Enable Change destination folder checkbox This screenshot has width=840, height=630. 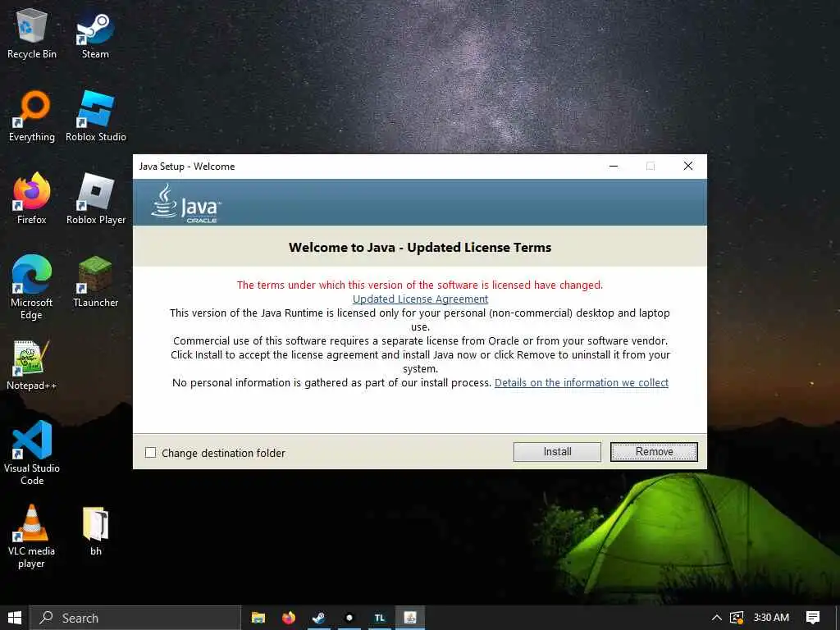[151, 453]
